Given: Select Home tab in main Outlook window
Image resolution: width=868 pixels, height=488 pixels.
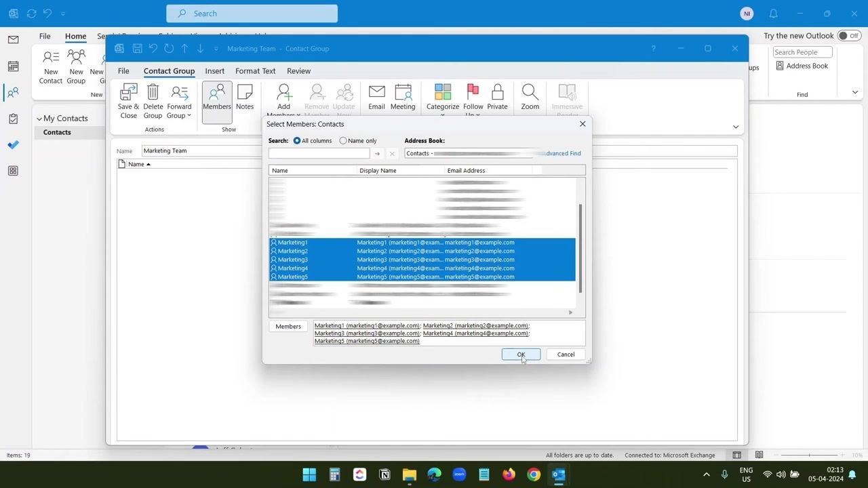Looking at the screenshot, I should pyautogui.click(x=75, y=36).
